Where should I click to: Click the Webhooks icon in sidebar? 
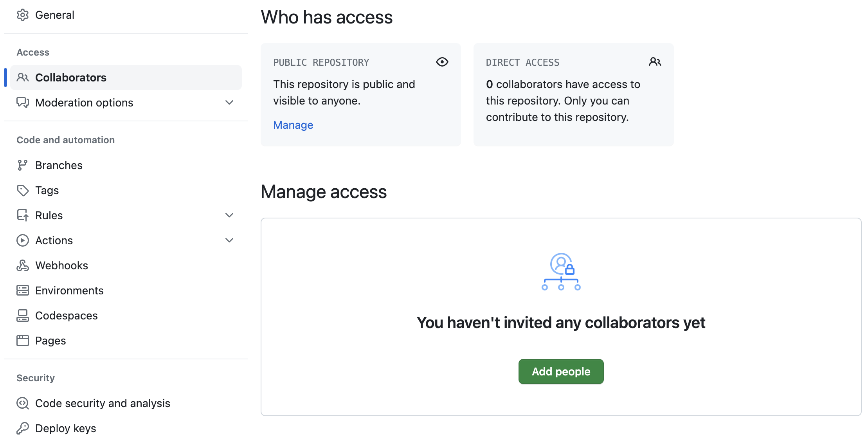(23, 265)
